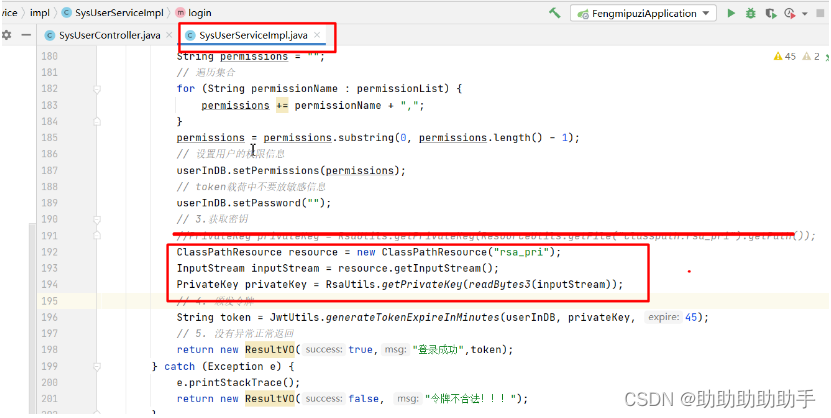
Task: Click the 'msg:' hint on line 198
Action: tap(395, 350)
